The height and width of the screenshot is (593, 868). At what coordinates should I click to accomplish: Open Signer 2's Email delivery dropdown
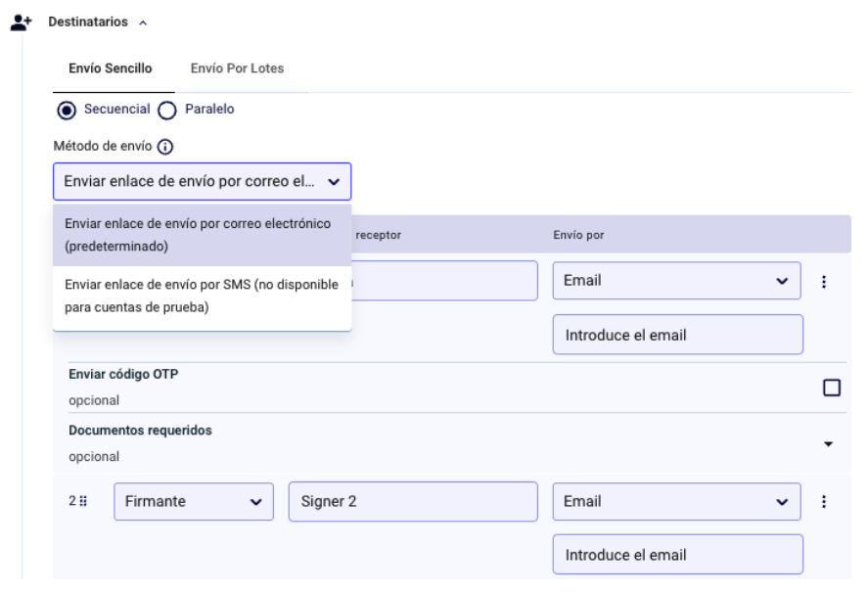point(676,502)
